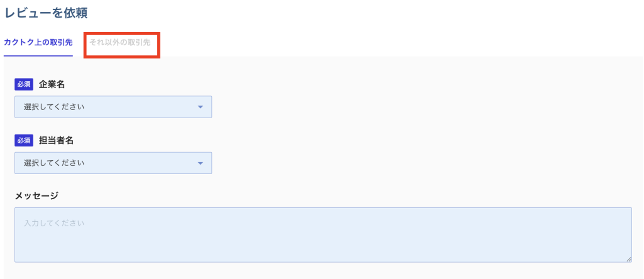Select the カクトク上の取引先 tab
The height and width of the screenshot is (279, 644).
point(38,43)
